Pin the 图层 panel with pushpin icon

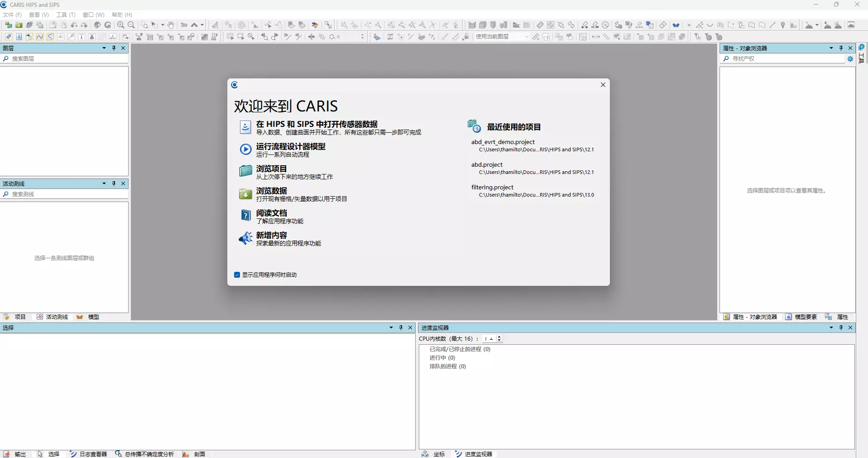pyautogui.click(x=114, y=48)
